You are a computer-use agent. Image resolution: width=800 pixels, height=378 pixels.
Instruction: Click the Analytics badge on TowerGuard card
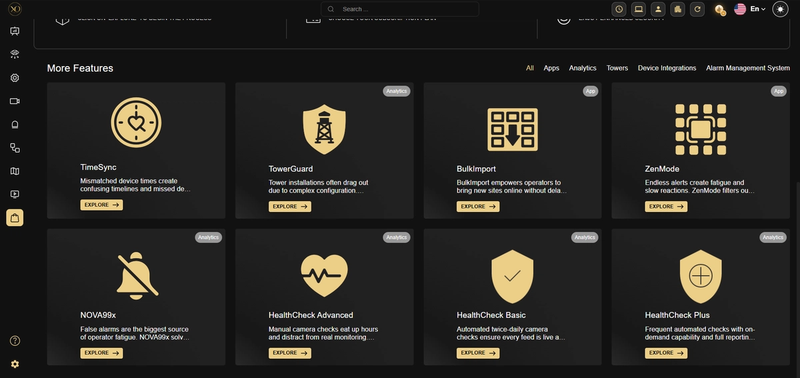[396, 91]
